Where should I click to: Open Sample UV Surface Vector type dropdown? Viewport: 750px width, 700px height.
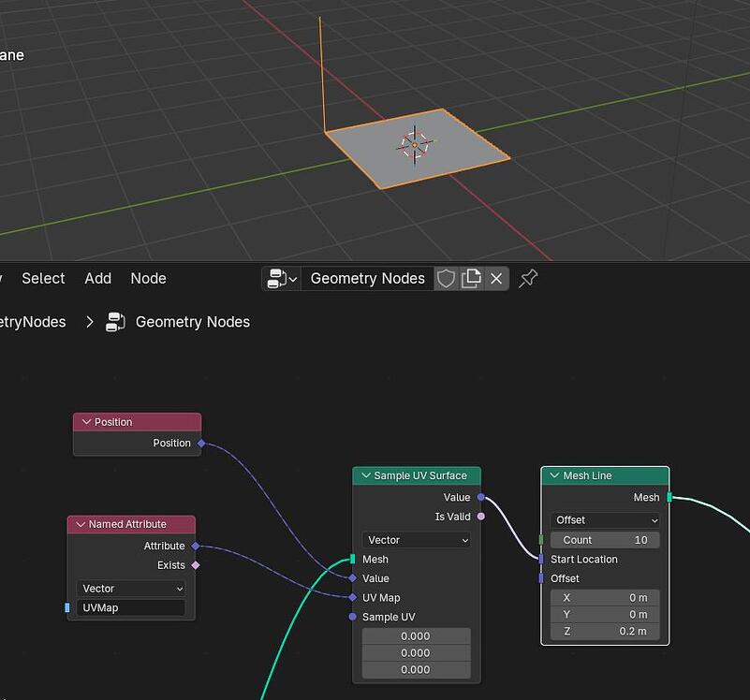tap(416, 540)
